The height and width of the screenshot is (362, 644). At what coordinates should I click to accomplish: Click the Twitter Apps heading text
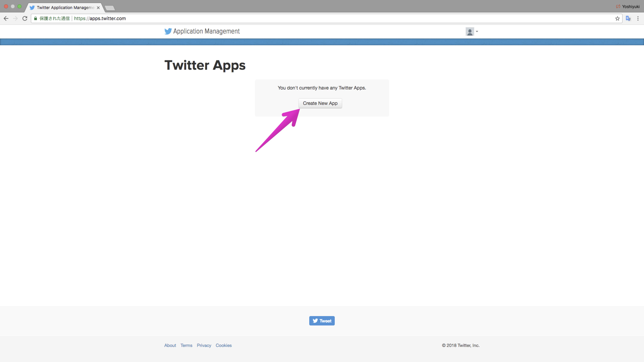[205, 65]
